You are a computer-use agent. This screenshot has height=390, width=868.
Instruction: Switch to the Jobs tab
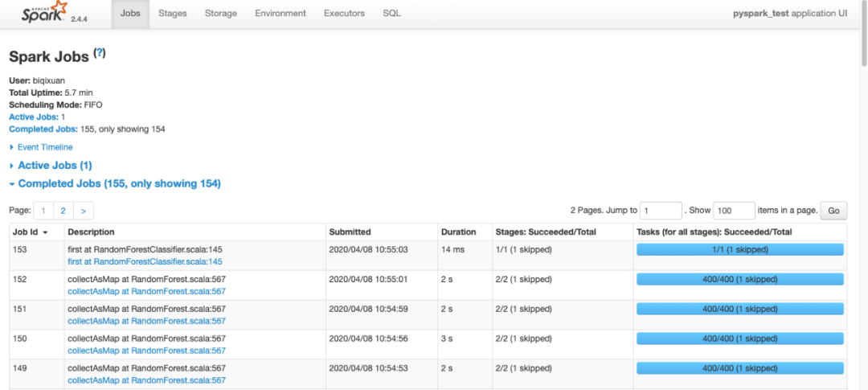(130, 14)
